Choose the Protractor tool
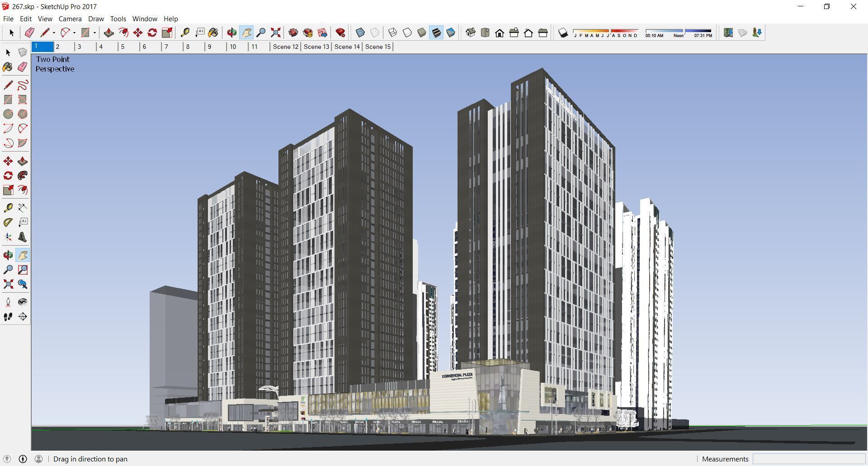Viewport: 868px width, 466px height. tap(8, 223)
